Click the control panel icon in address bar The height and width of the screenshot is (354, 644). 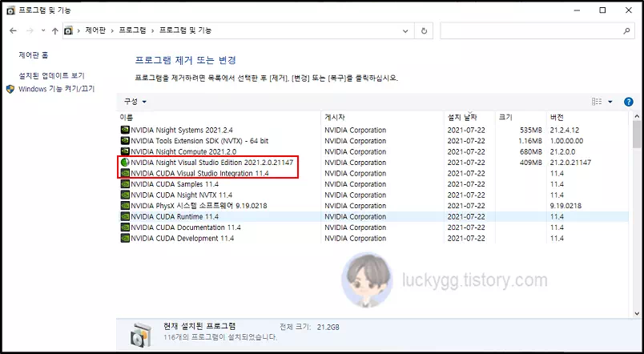pos(69,30)
